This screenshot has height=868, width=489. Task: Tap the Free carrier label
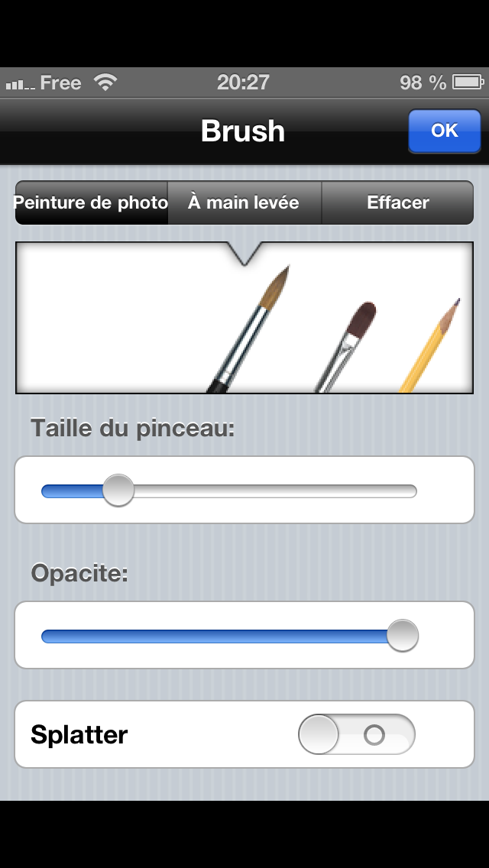[x=60, y=83]
